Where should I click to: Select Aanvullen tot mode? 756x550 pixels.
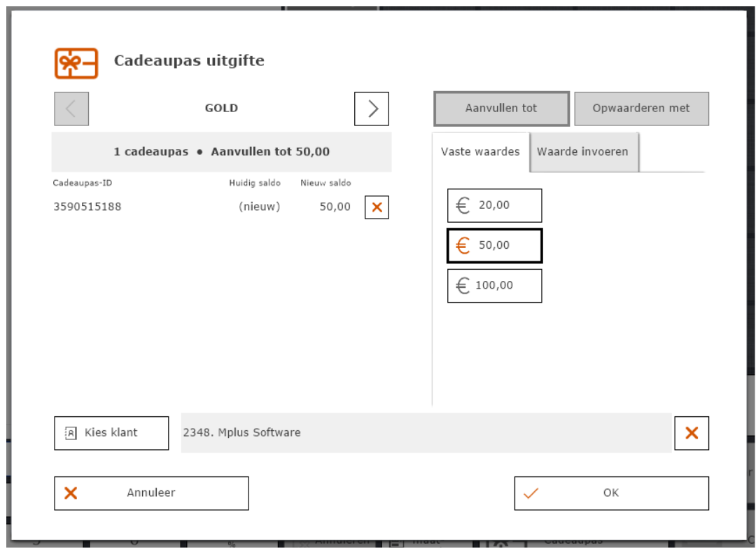tap(501, 109)
